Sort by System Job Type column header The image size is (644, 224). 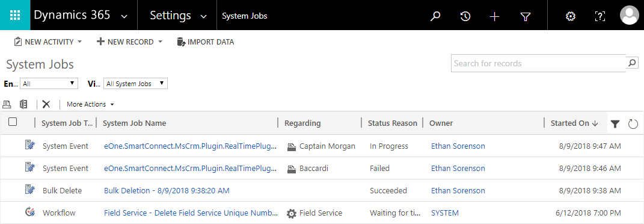point(67,123)
